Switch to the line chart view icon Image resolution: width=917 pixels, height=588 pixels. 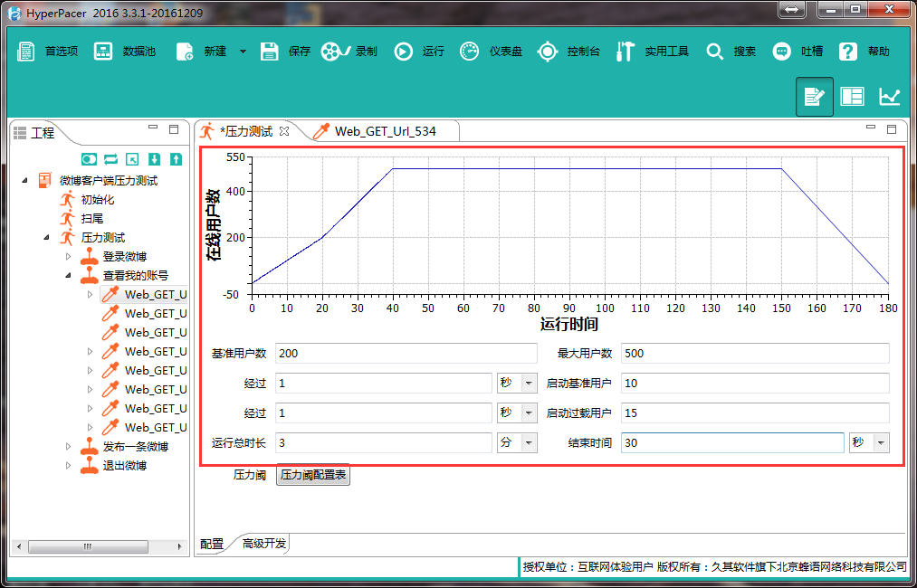(890, 97)
